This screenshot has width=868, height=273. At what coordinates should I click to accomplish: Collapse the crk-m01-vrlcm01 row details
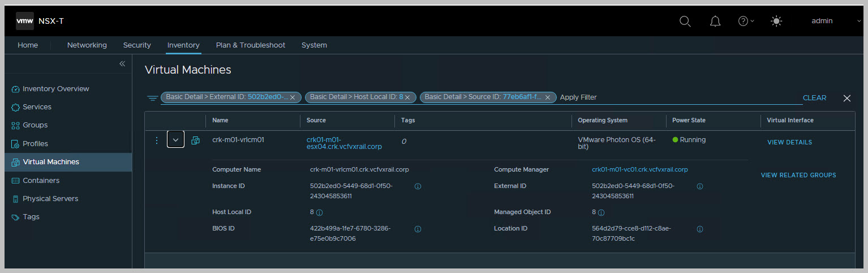tap(175, 140)
